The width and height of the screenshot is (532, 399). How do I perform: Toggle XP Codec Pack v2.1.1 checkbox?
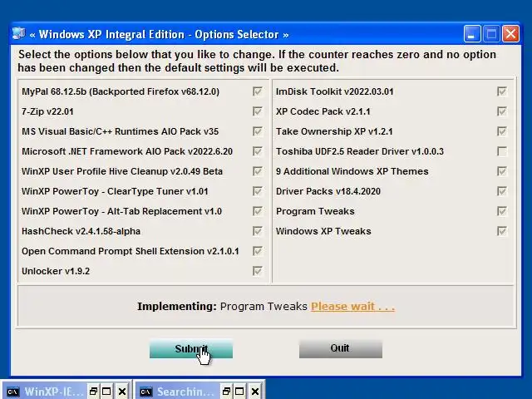pyautogui.click(x=502, y=111)
